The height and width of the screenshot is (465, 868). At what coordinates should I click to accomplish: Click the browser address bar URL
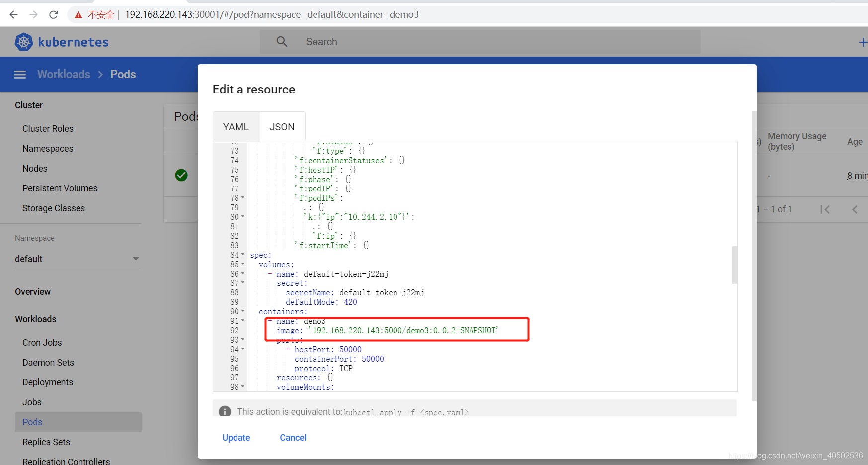pos(272,15)
